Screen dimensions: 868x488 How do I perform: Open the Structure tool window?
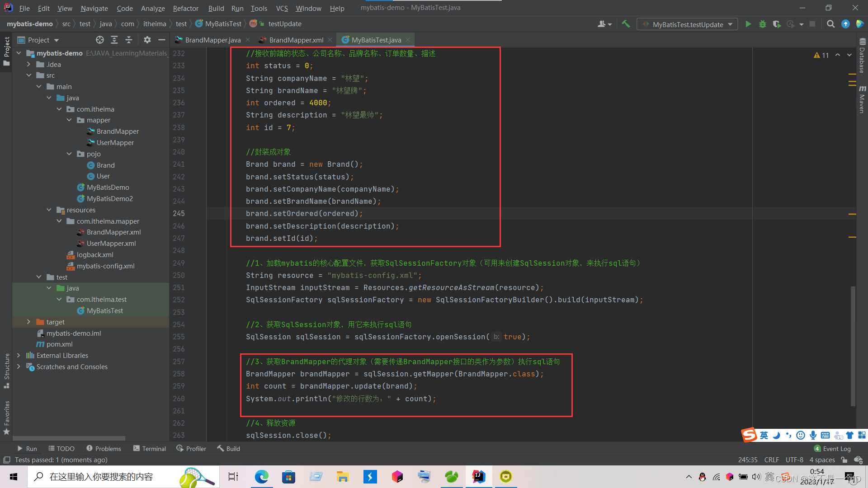pos(6,371)
